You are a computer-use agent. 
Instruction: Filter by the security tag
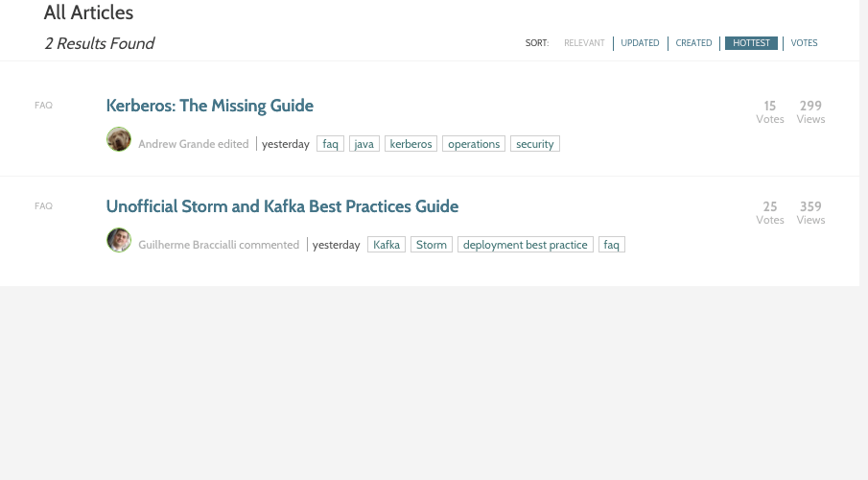pos(534,144)
